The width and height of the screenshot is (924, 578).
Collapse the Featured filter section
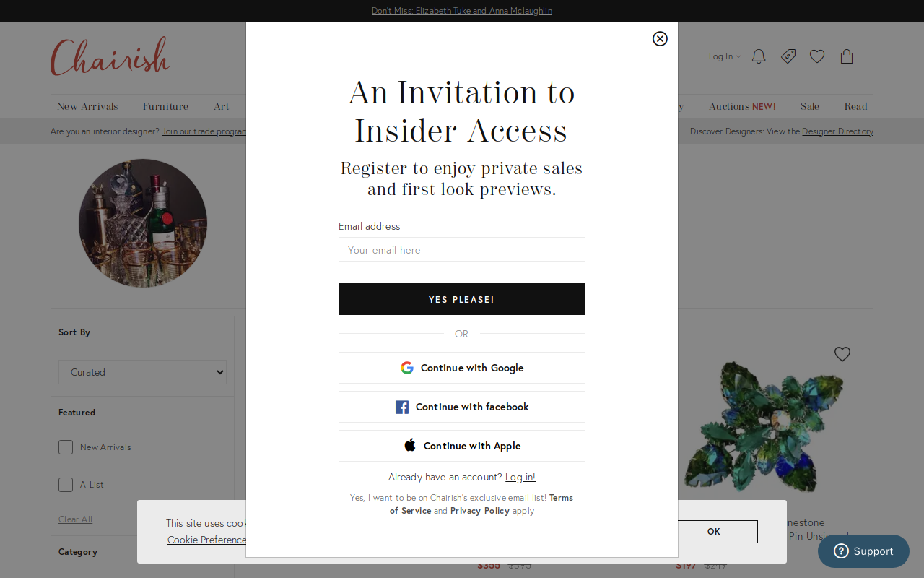(222, 413)
